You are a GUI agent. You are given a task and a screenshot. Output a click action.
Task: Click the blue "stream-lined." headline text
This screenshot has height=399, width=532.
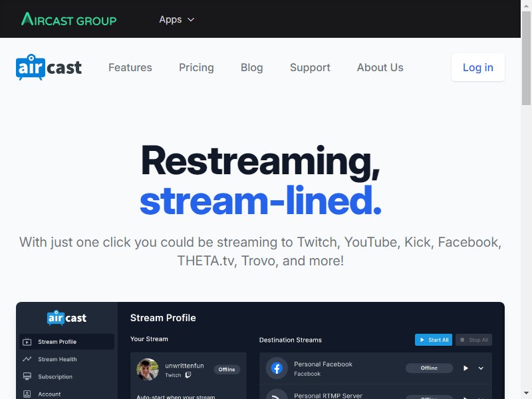261,200
